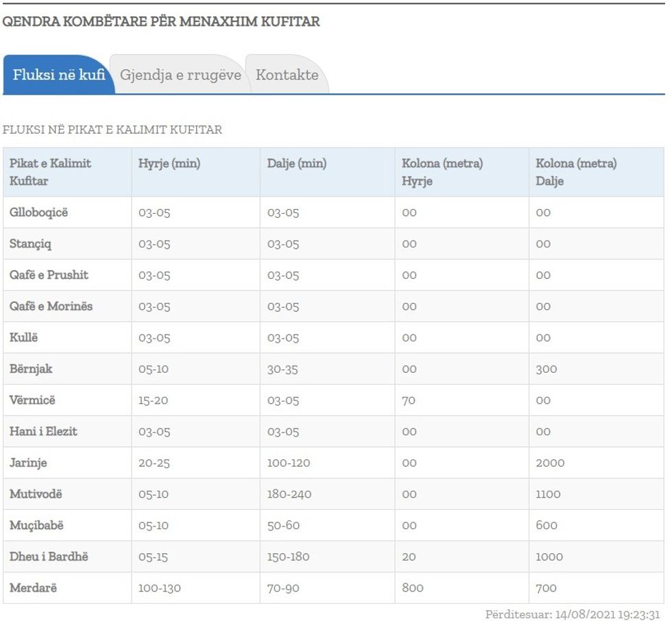Click the Kolona (metra) Hyrje header
The height and width of the screenshot is (621, 672).
(x=442, y=172)
